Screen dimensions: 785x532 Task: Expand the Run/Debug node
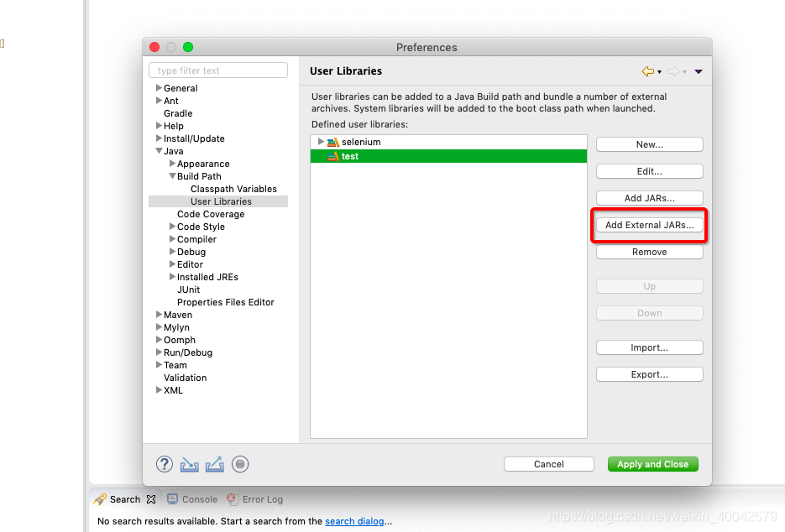click(x=159, y=352)
